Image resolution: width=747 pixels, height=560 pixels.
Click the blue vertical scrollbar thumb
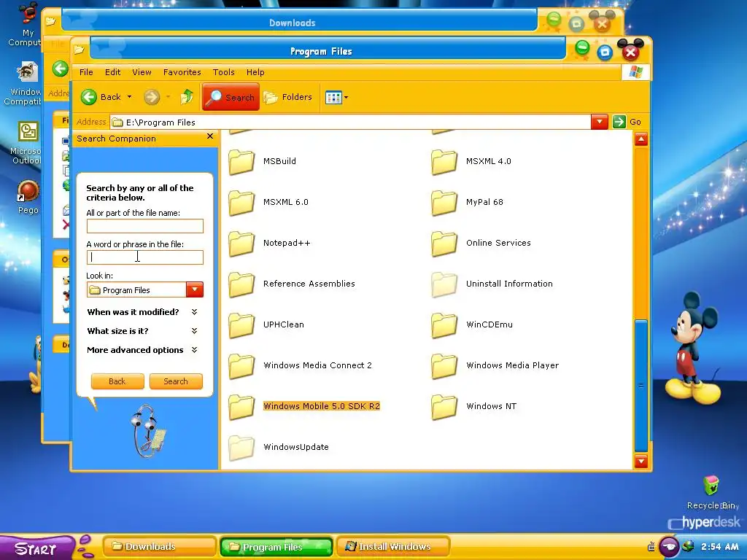coord(641,386)
